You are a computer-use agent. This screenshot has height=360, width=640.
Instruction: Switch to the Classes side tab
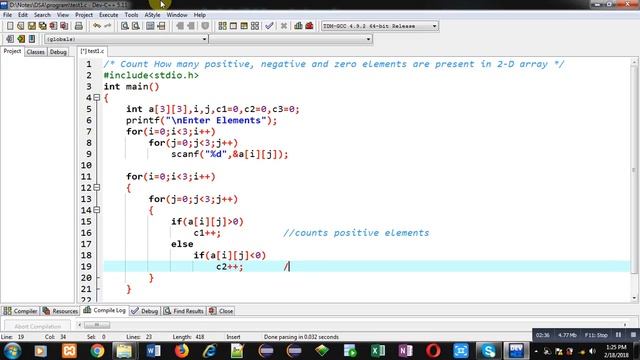pos(36,52)
